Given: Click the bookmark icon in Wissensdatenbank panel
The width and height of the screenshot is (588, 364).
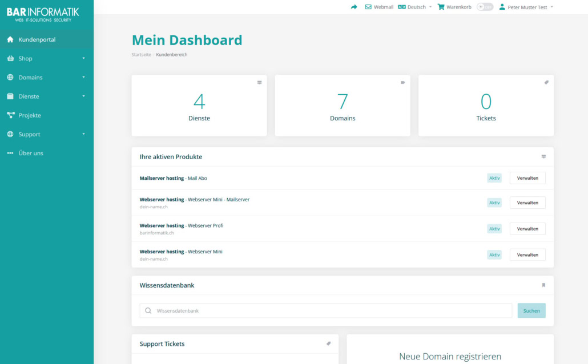Looking at the screenshot, I should (543, 285).
